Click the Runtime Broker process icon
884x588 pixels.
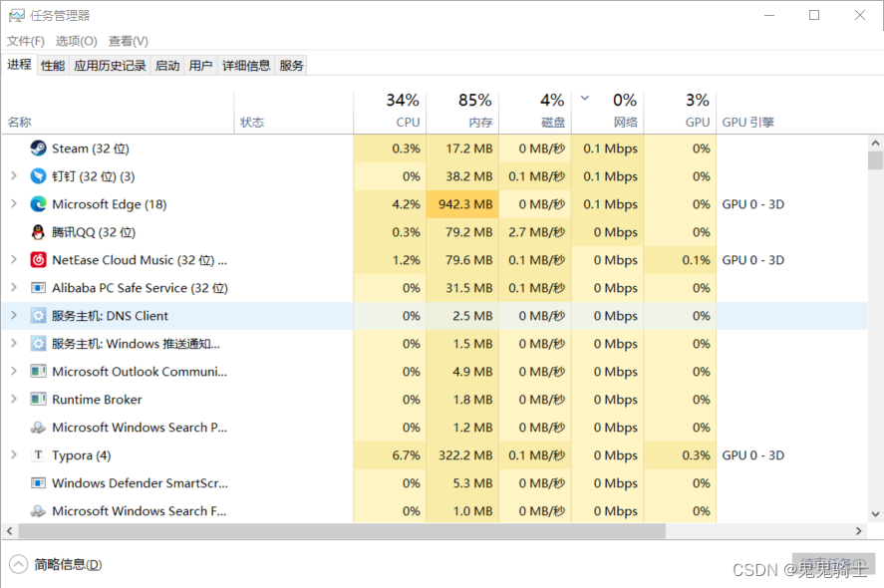[38, 399]
